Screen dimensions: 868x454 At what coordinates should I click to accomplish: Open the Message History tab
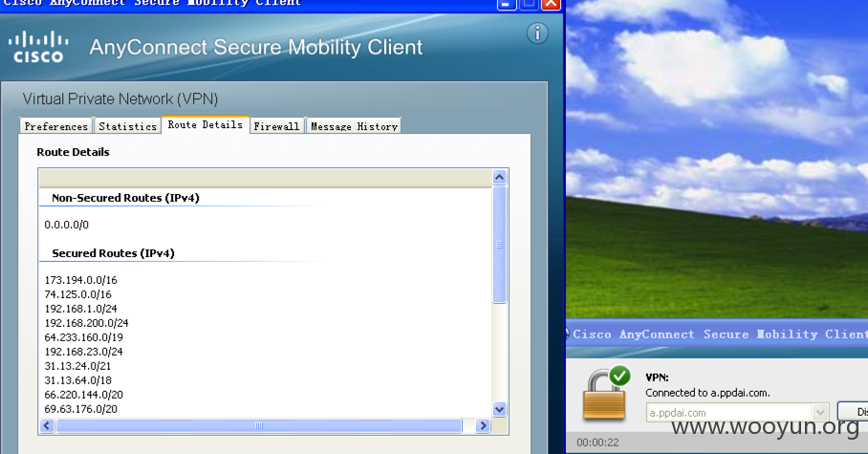point(354,126)
